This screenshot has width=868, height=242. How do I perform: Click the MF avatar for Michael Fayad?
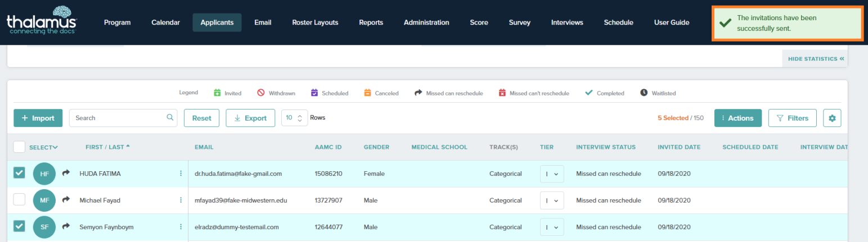44,200
